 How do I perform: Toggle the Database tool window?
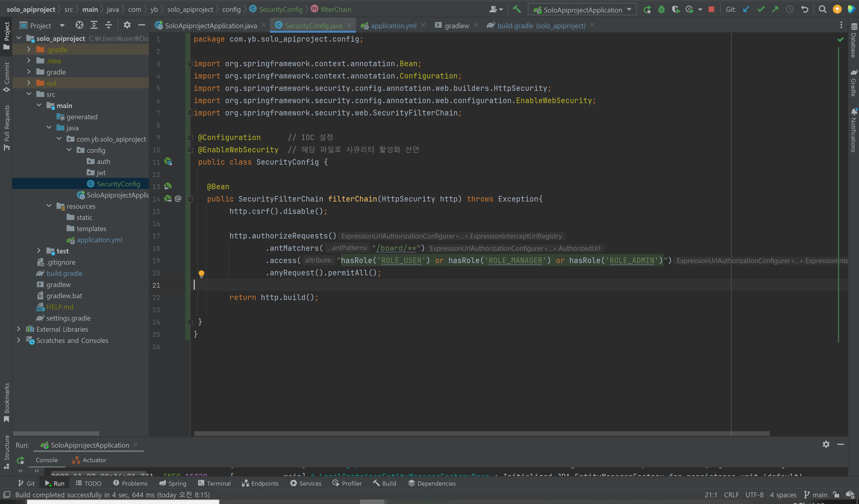click(854, 41)
